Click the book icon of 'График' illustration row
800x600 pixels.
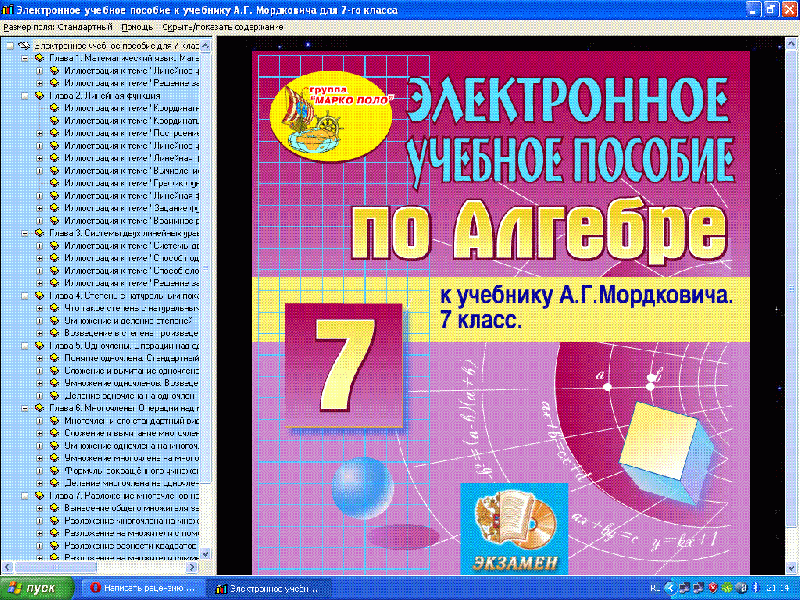point(55,183)
